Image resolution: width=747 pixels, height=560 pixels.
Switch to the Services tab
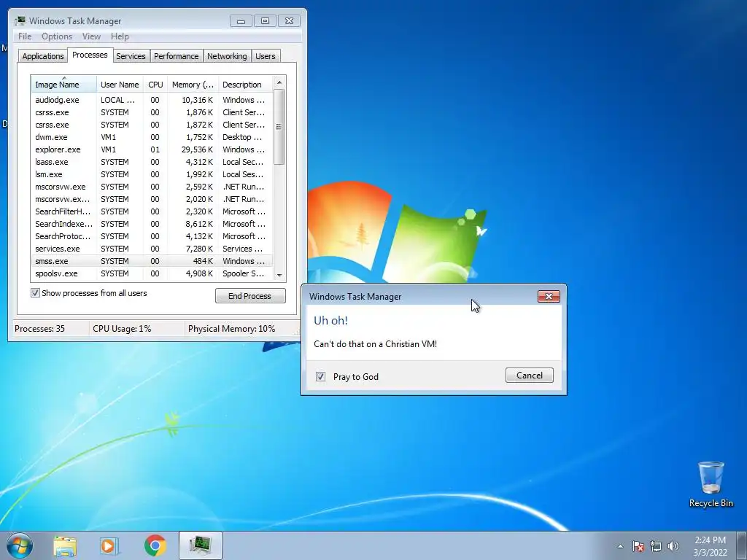(x=131, y=56)
